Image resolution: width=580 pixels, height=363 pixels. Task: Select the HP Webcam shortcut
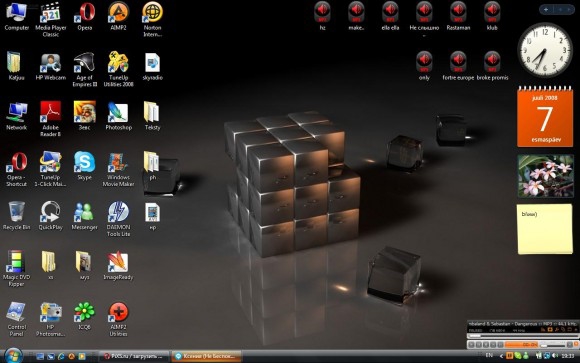[51, 67]
